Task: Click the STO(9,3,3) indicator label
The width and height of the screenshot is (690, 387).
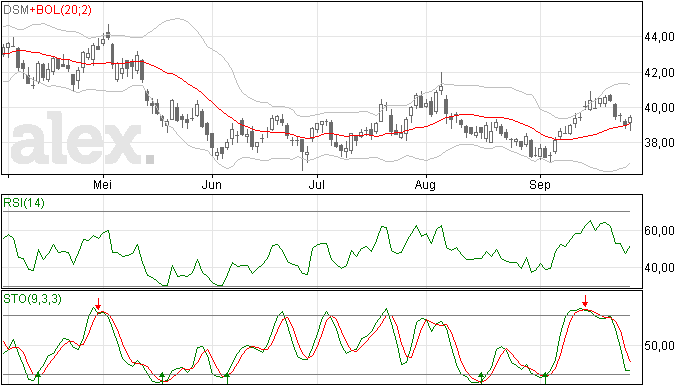Action: point(32,299)
